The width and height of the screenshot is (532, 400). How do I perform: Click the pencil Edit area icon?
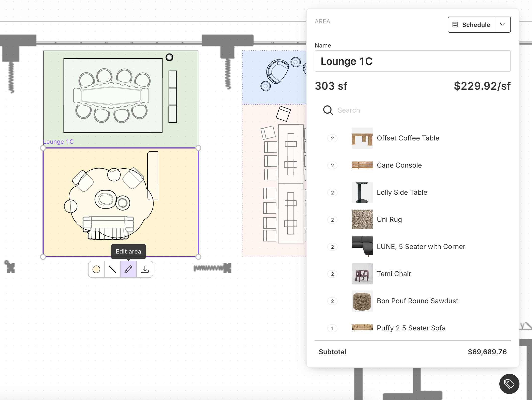pyautogui.click(x=128, y=269)
